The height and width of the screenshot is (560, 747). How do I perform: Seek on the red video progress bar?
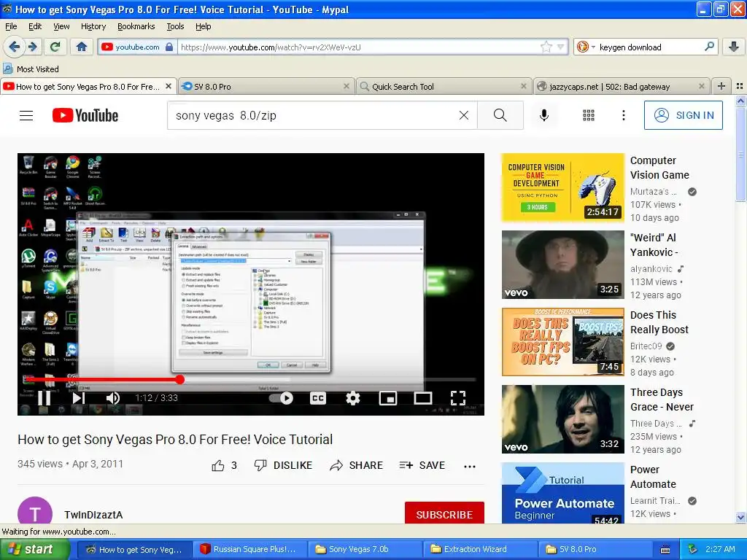(x=251, y=379)
